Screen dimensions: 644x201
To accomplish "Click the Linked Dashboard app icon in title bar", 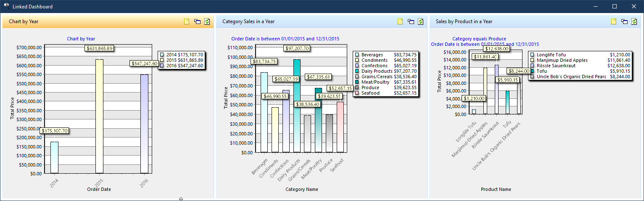I will (6, 6).
